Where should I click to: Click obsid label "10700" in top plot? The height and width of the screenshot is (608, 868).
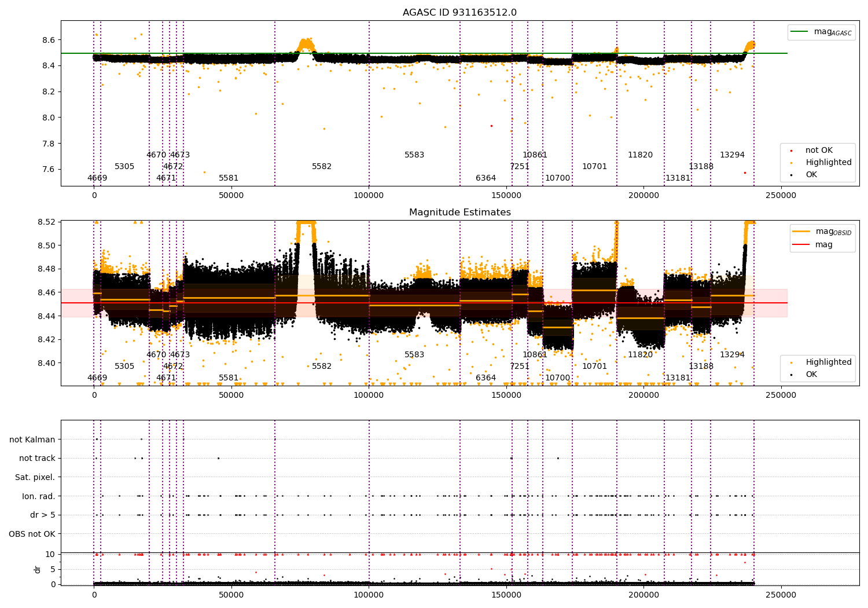[x=558, y=178]
